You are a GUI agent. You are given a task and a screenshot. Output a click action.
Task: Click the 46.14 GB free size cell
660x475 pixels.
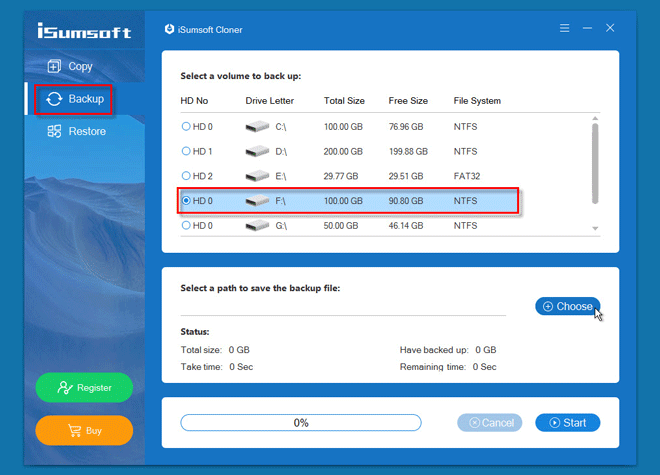click(x=406, y=226)
